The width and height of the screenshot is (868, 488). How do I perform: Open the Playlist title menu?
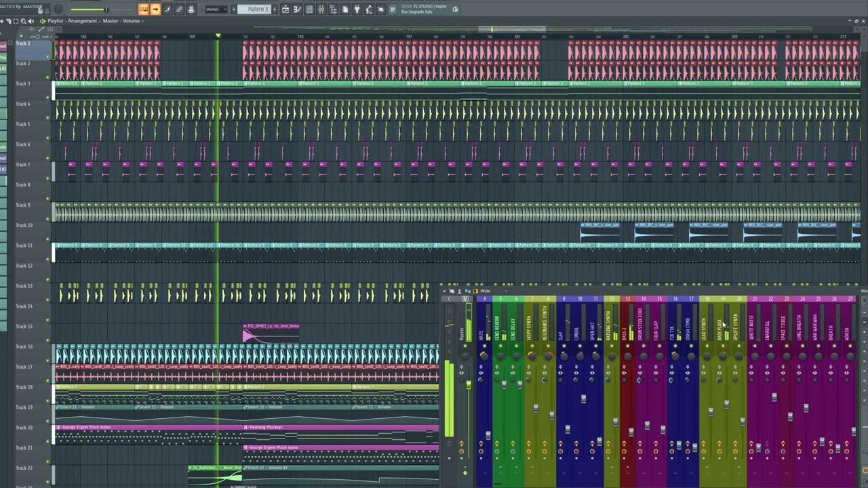click(x=56, y=21)
